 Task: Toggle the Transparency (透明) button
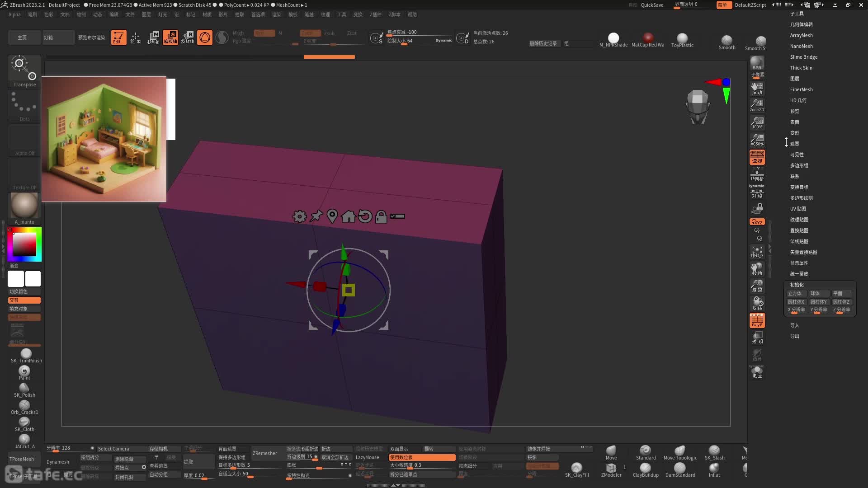coord(757,337)
